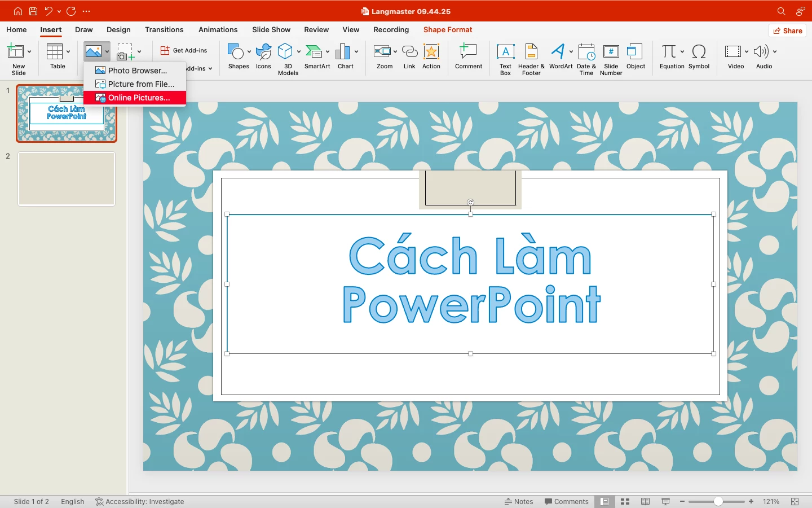This screenshot has height=508, width=812.
Task: Open search with the magnifier icon
Action: pyautogui.click(x=781, y=11)
